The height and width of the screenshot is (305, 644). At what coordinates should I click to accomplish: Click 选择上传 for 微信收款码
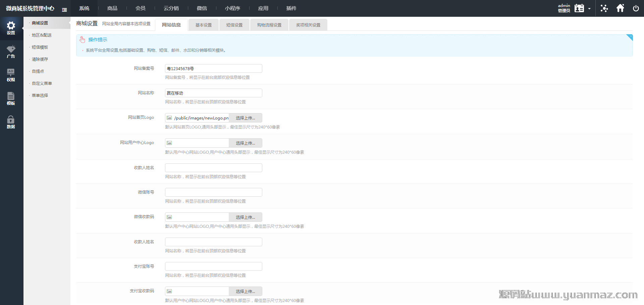tap(245, 217)
